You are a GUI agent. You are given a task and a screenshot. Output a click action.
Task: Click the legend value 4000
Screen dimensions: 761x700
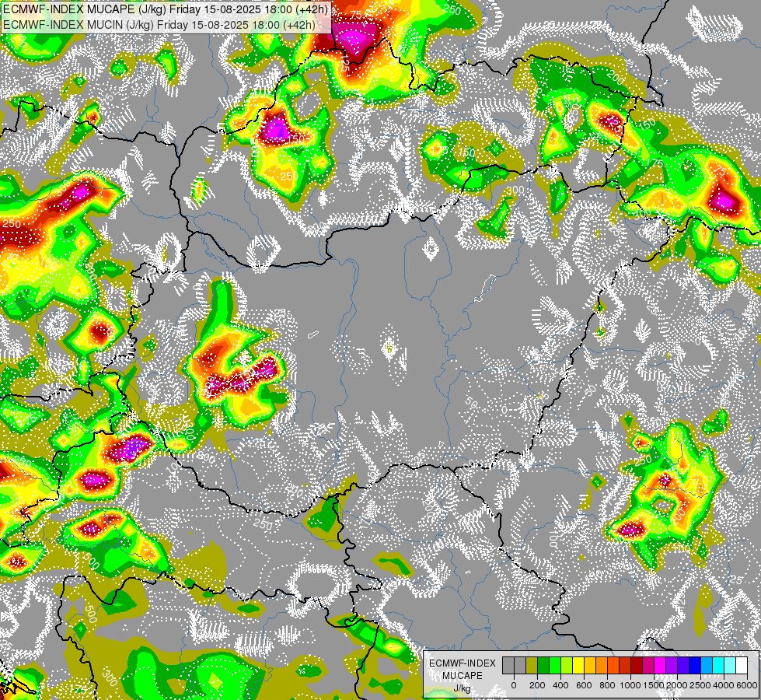coord(724,685)
